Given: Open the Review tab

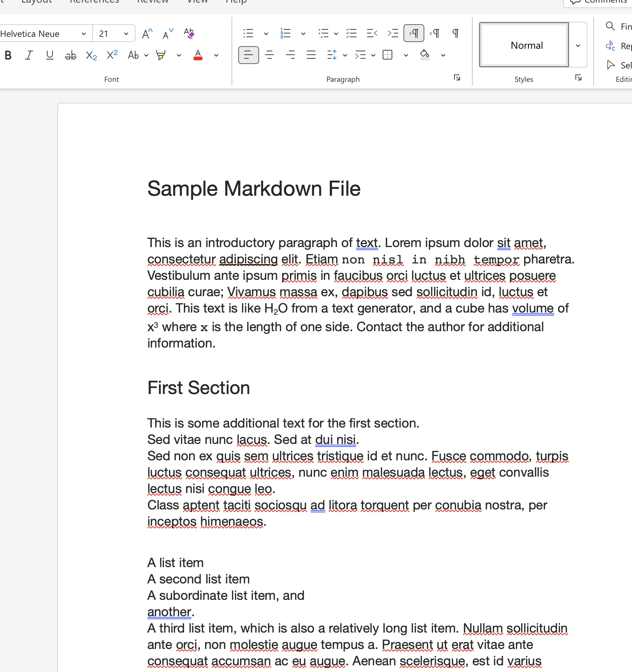Looking at the screenshot, I should click(153, 1).
